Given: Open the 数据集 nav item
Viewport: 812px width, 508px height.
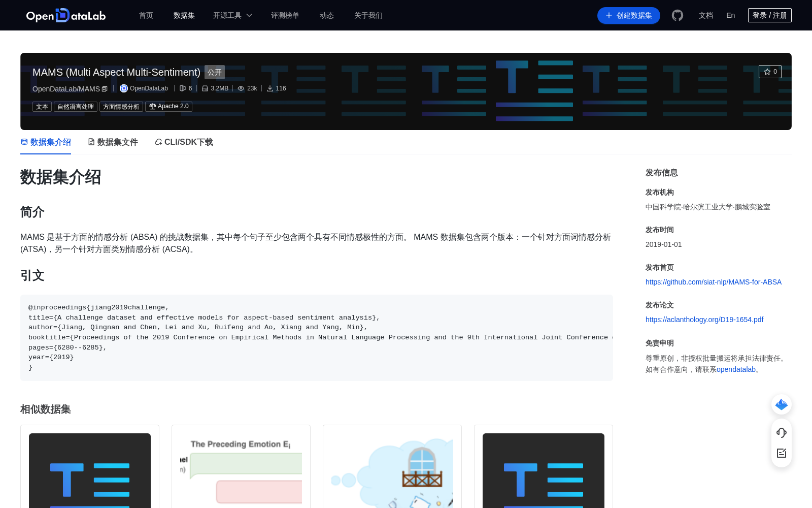Looking at the screenshot, I should (184, 15).
